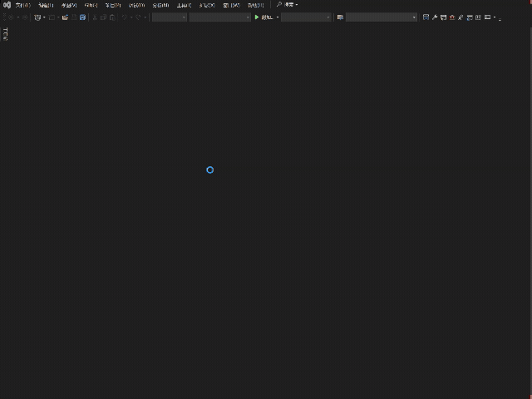Open the 调试 (Debug) menu
The image size is (532, 399).
(x=136, y=5)
